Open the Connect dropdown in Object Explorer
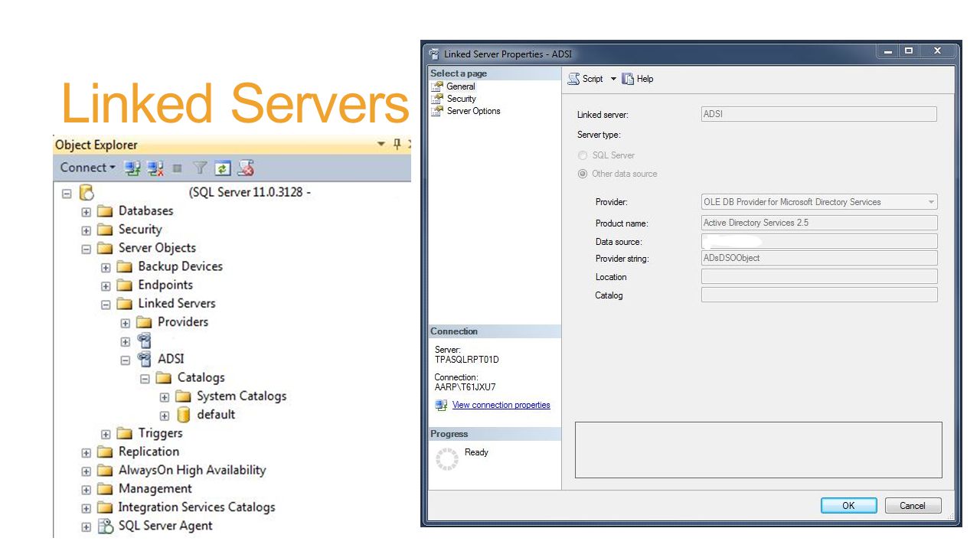Screen dimensions: 980x551 click(x=87, y=168)
